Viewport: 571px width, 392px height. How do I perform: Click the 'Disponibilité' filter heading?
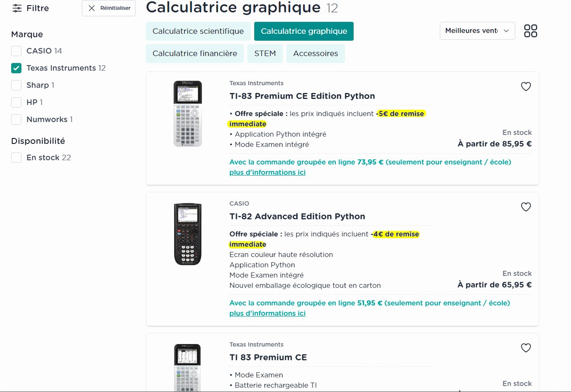38,141
